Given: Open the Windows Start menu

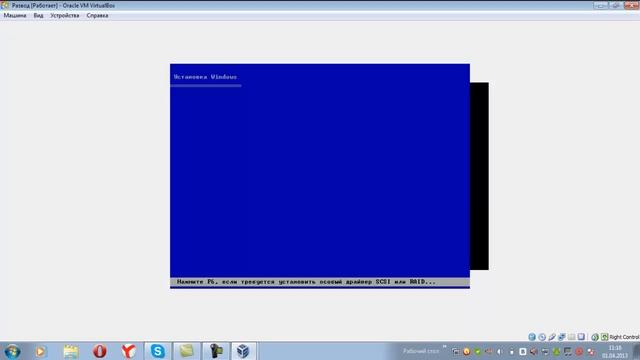Looking at the screenshot, I should pos(12,351).
